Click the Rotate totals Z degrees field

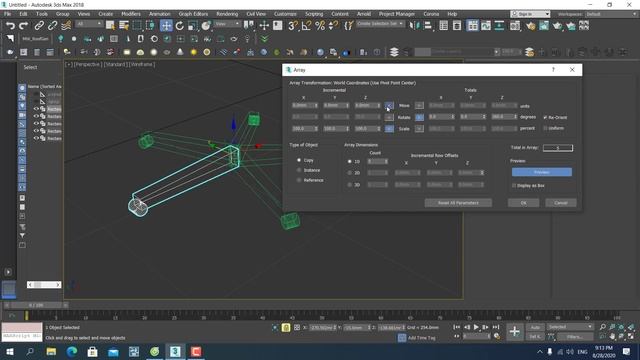tap(504, 117)
